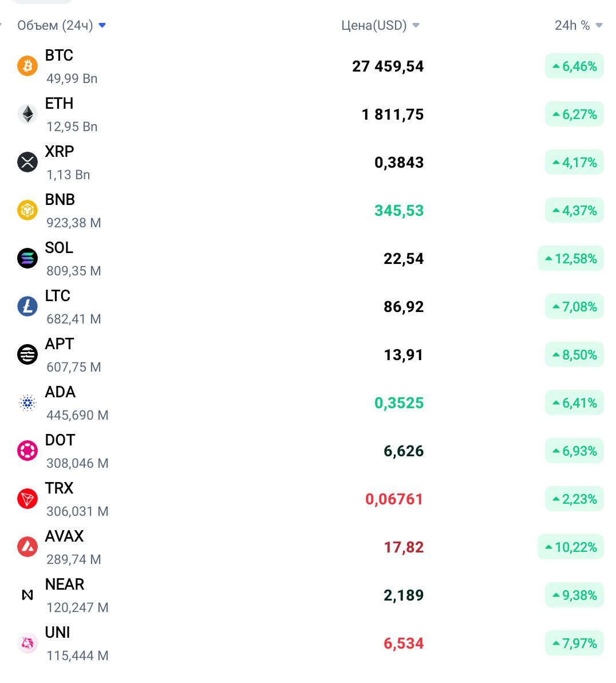Screen dimensions: 616x683
Task: Select the Cardano ADA dotted icon
Action: (27, 403)
